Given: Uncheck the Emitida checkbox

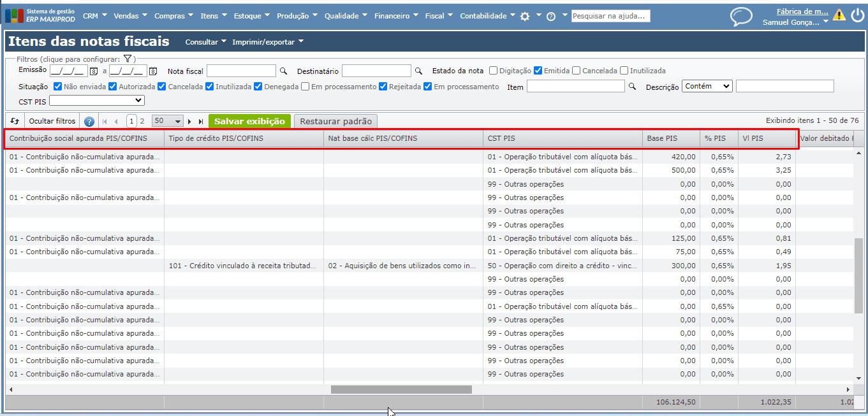Looking at the screenshot, I should tap(538, 71).
